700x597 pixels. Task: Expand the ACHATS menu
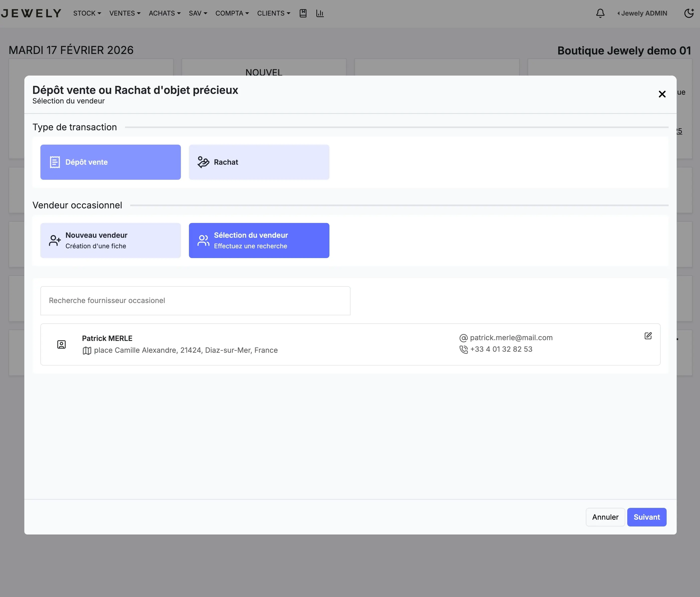coord(165,13)
